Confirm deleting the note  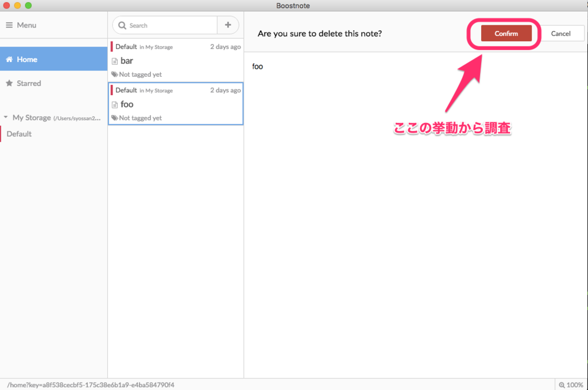pos(506,33)
